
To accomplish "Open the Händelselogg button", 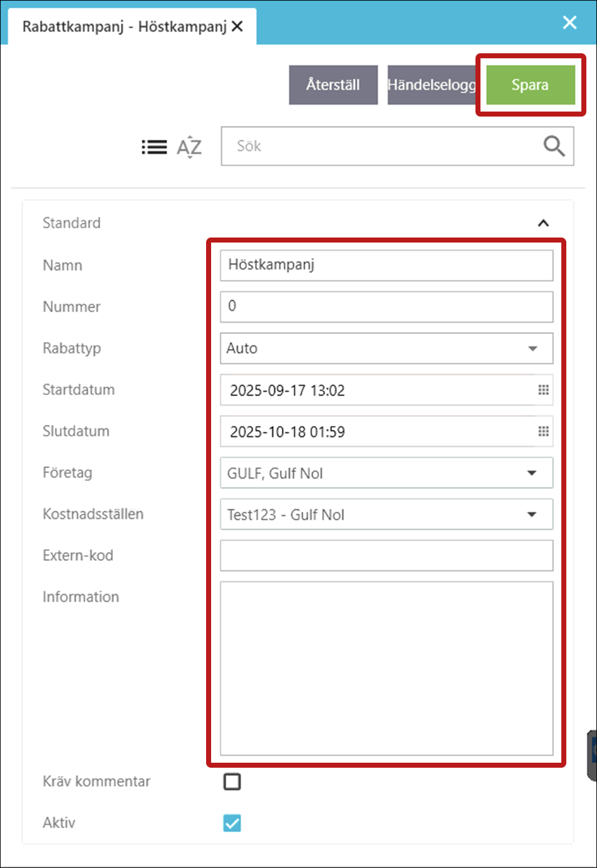I will tap(431, 85).
